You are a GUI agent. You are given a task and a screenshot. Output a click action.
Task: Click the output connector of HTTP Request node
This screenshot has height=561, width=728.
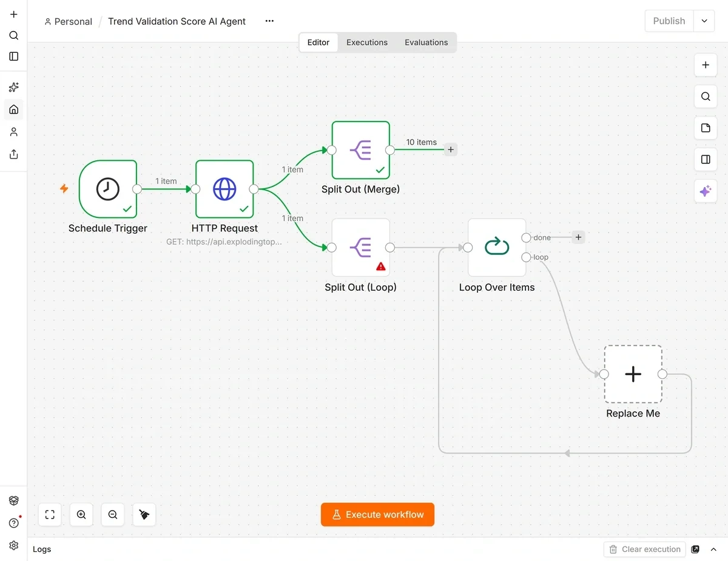click(x=254, y=189)
